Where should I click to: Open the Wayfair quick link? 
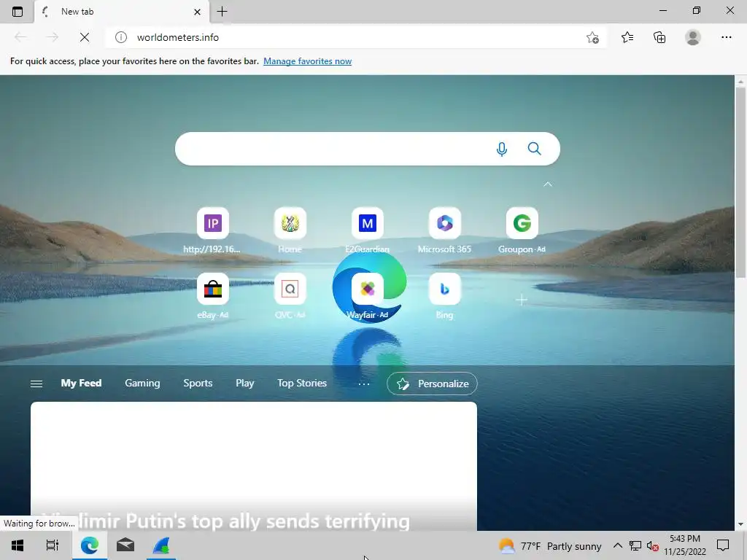(x=368, y=296)
